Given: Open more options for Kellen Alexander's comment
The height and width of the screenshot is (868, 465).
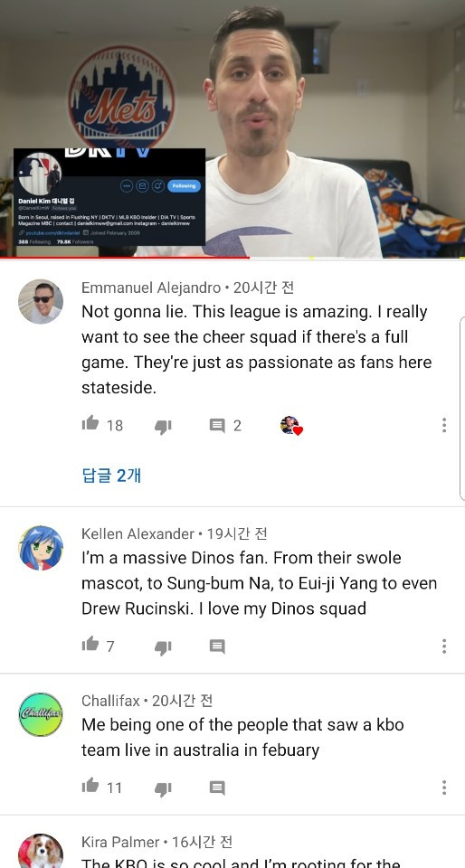Looking at the screenshot, I should point(444,646).
